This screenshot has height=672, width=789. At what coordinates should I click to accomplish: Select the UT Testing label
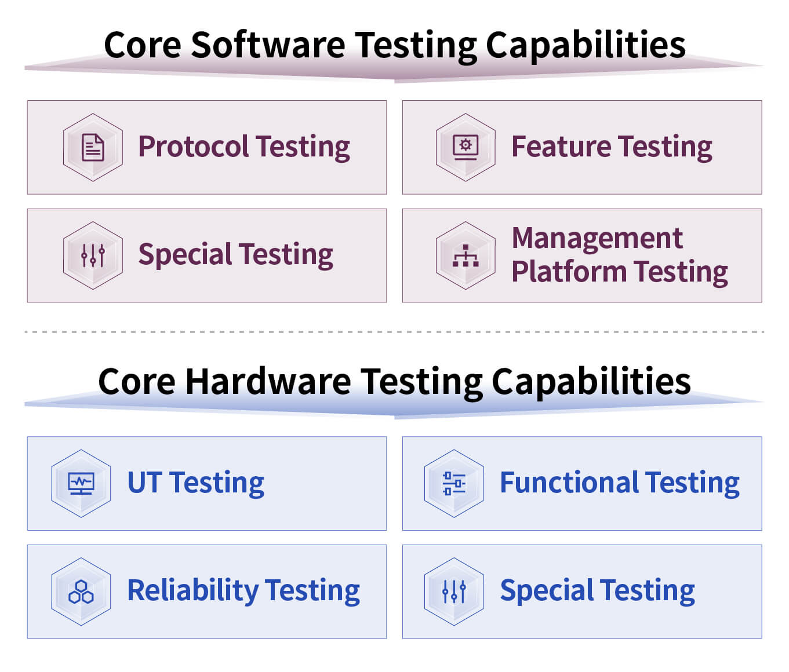[196, 483]
